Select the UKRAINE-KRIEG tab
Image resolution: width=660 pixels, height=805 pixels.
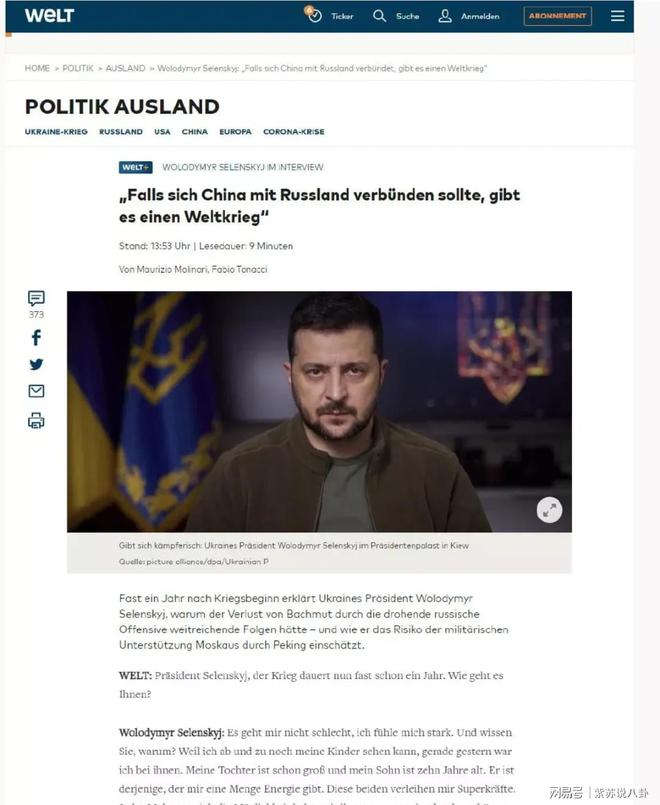pos(56,132)
